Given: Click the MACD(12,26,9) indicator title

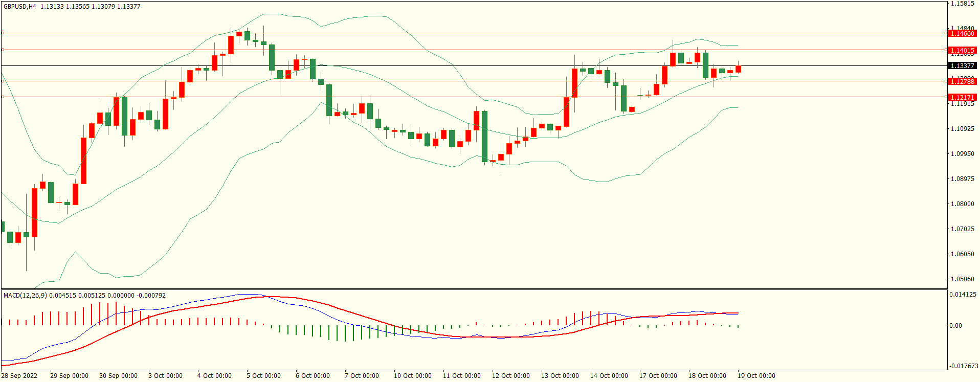Looking at the screenshot, I should pos(25,296).
